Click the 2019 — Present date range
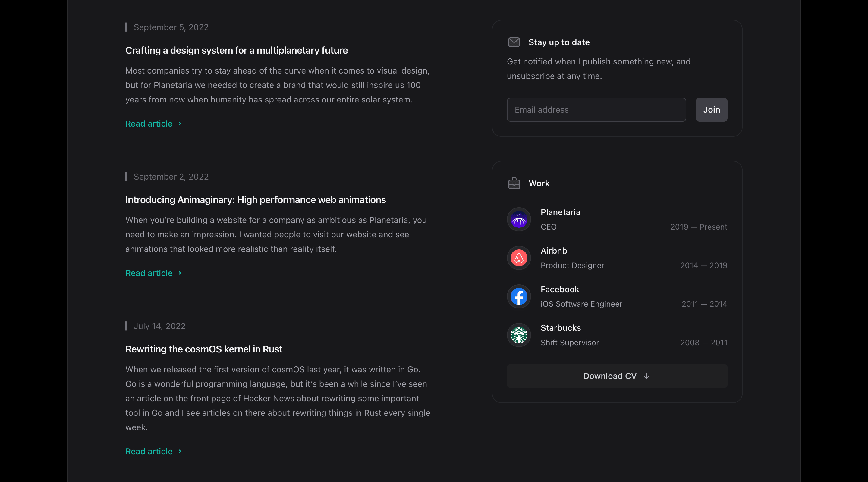 pyautogui.click(x=698, y=227)
